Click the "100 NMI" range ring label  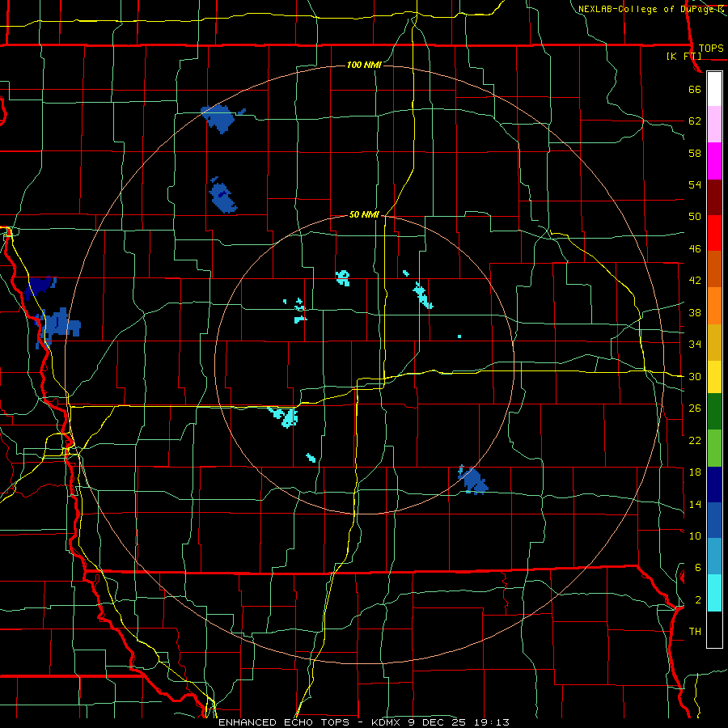tap(364, 65)
